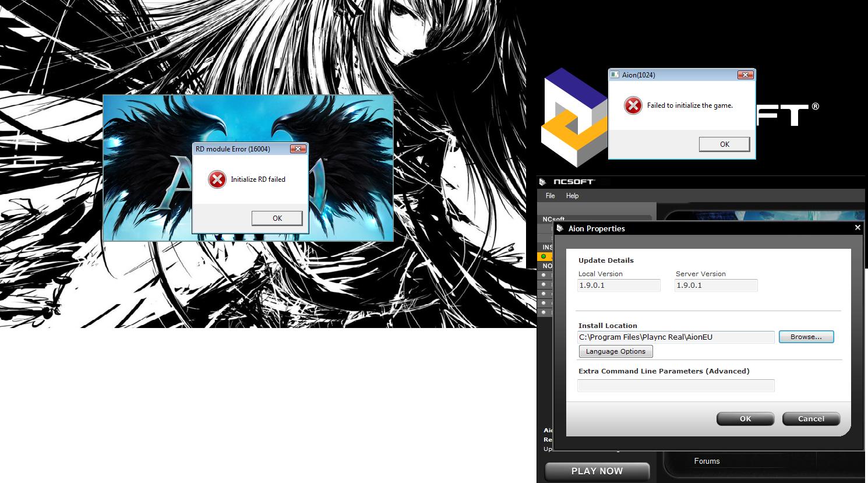Click OK in the Aion(1024) error dialog
Viewport: 868px width, 483px height.
[724, 144]
